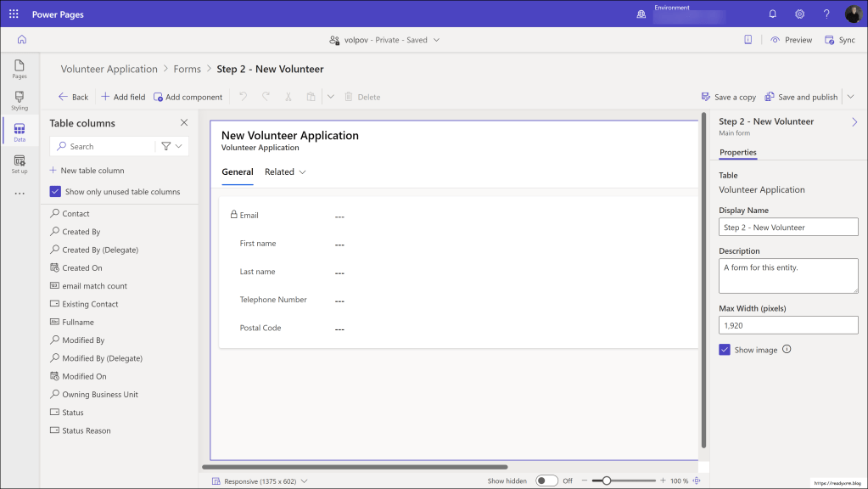Click the help question mark icon
The height and width of the screenshot is (489, 868).
[826, 14]
